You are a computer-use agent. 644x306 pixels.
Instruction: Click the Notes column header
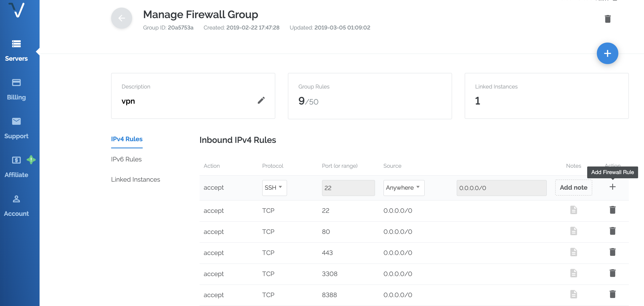coord(573,166)
